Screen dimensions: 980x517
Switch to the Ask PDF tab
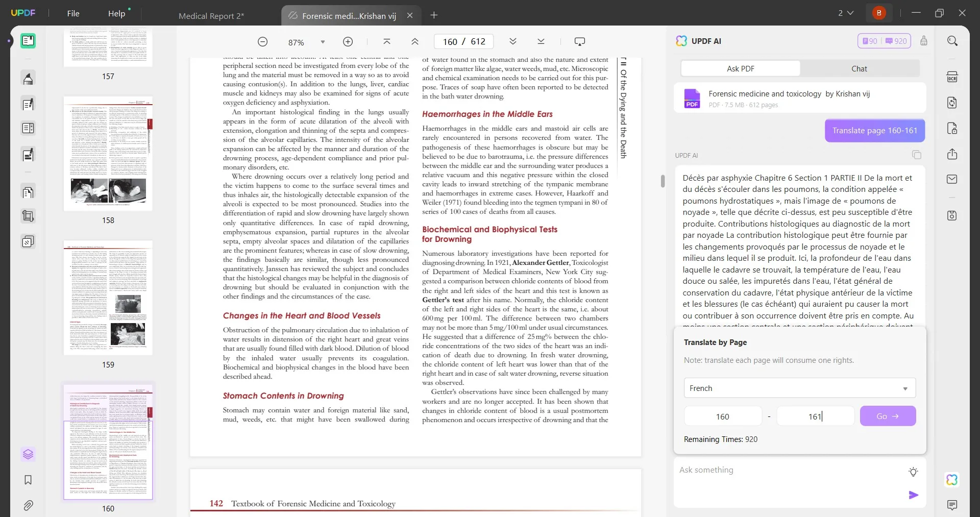click(741, 68)
